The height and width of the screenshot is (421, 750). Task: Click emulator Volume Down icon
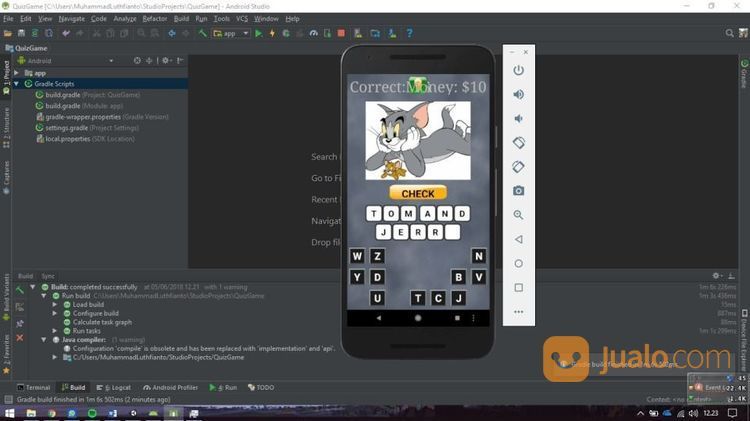(518, 118)
